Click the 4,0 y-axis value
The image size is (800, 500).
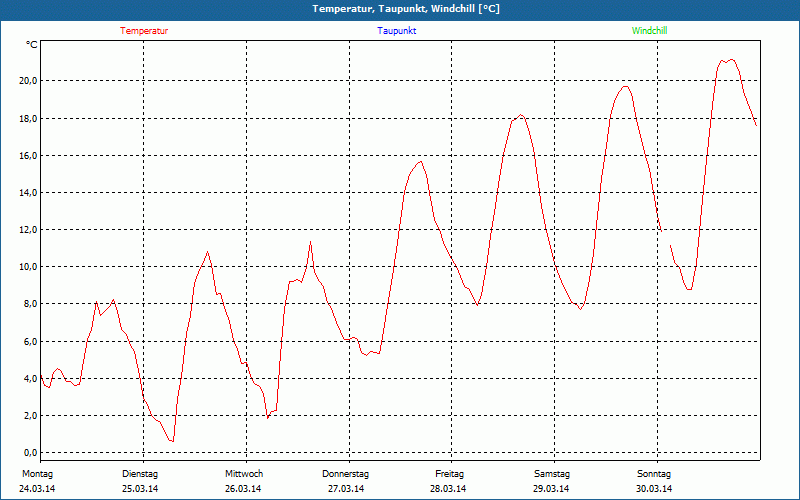(30, 379)
